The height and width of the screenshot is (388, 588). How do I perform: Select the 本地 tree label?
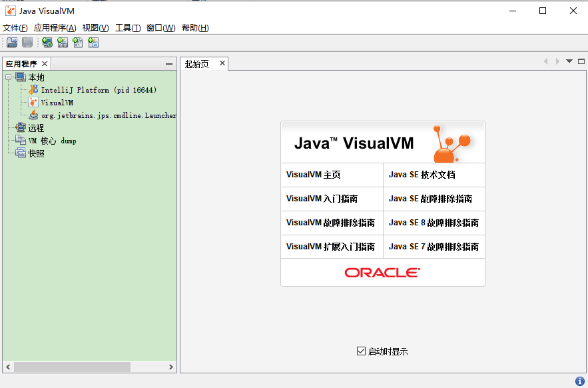(x=37, y=77)
